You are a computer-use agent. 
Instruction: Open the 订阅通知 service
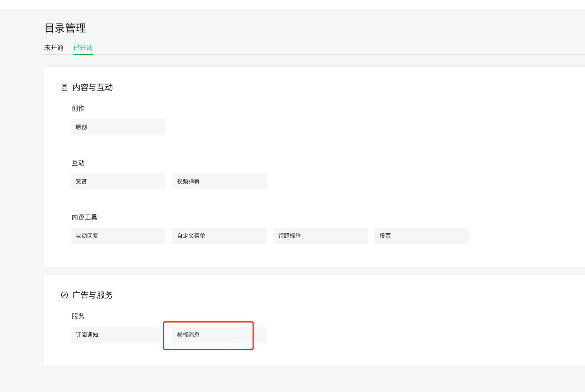click(x=118, y=335)
